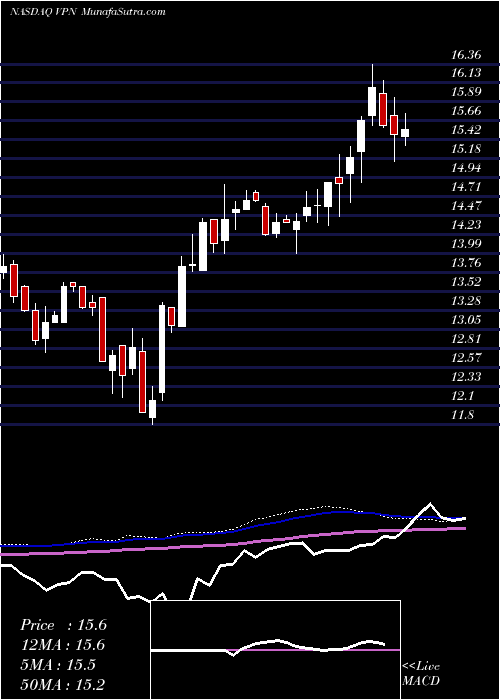Click the NASDAQ VPN MunafaSutra.com title text
The image size is (500, 700).
[x=88, y=12]
